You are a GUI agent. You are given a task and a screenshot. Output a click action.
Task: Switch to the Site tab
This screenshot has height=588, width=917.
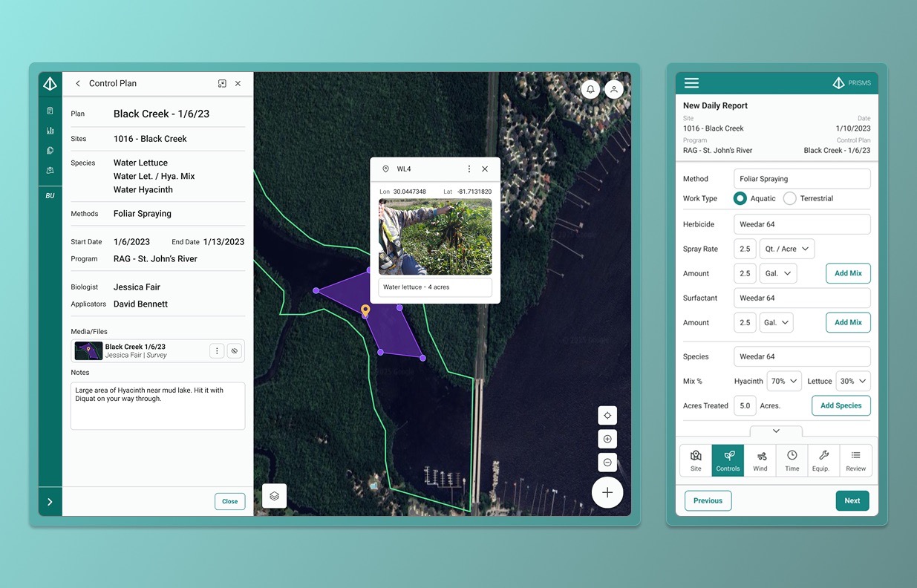pos(696,460)
